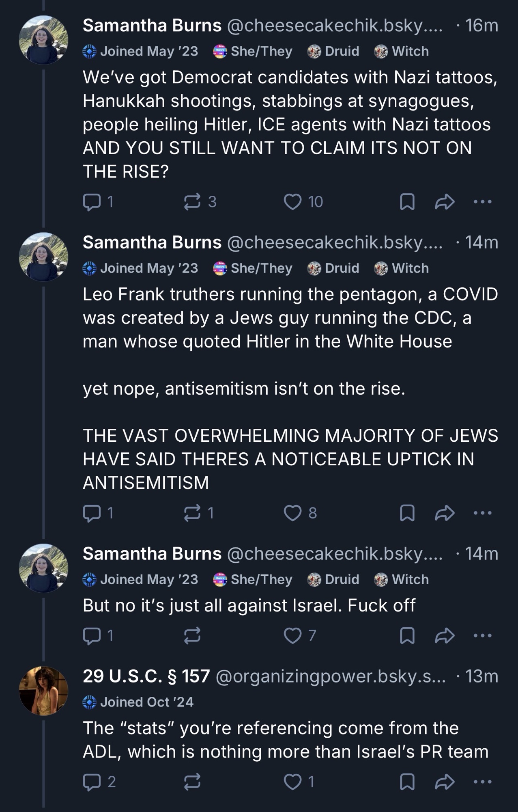Bookmark the first Samantha Burns post
This screenshot has width=518, height=812.
click(407, 202)
